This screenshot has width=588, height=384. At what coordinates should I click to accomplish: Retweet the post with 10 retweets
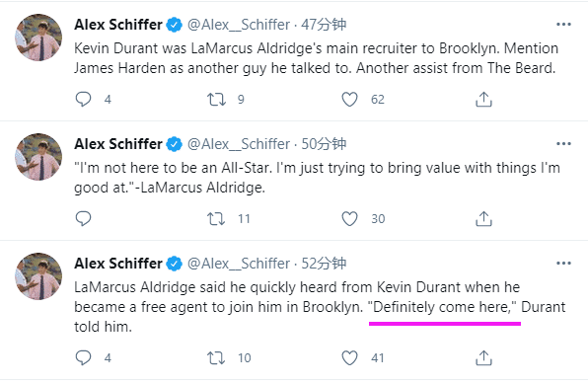[216, 357]
